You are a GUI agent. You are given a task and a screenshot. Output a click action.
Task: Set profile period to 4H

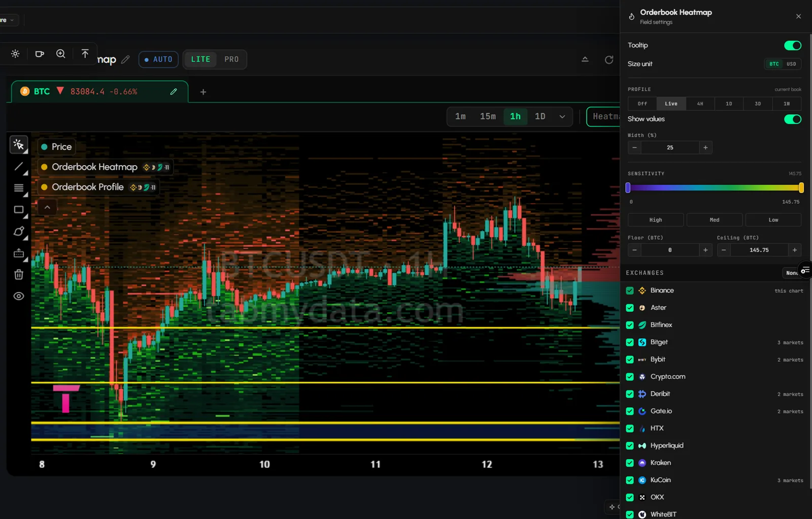point(700,104)
